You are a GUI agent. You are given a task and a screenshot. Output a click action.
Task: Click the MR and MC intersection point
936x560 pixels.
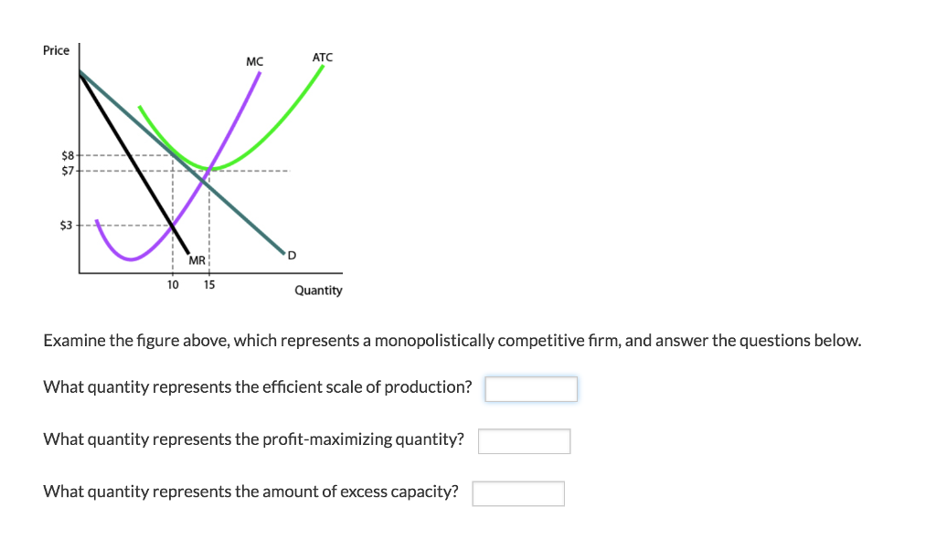[x=173, y=226]
